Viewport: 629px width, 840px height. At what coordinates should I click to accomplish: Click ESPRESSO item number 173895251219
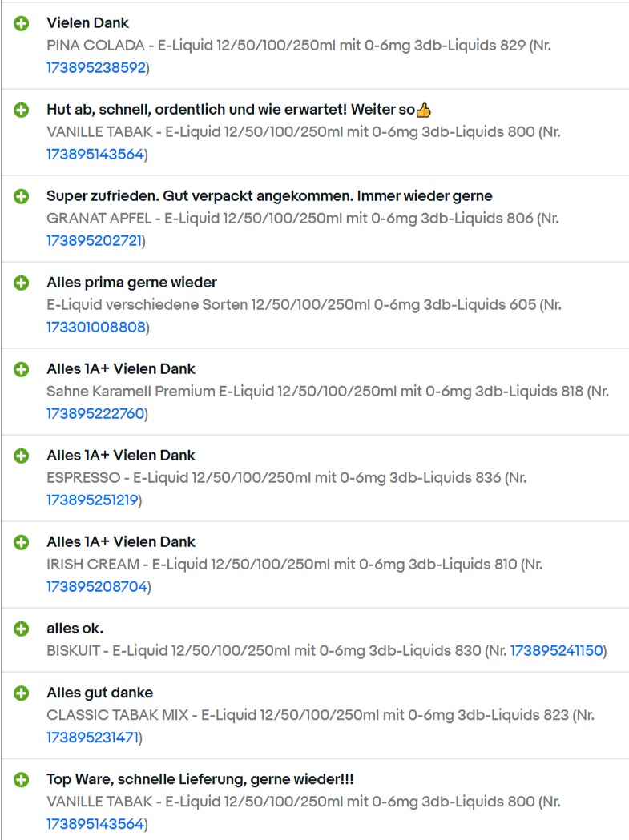(x=93, y=500)
